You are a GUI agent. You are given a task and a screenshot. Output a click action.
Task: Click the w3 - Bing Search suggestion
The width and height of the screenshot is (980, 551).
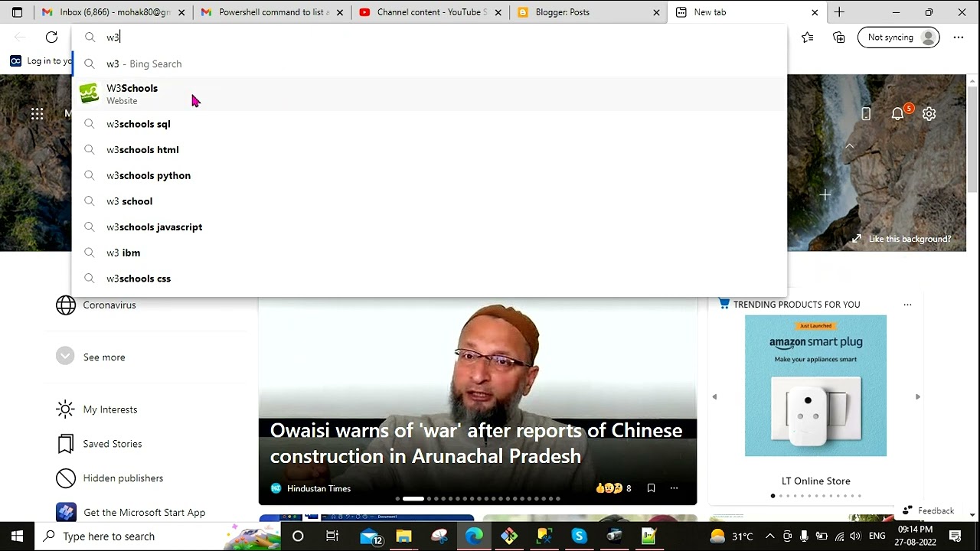click(x=429, y=64)
